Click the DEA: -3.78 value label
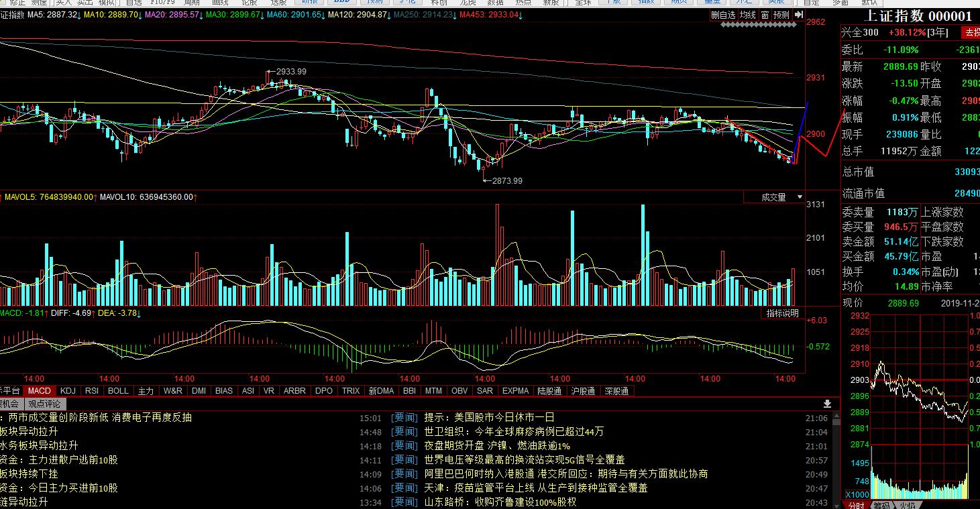Screen dimensions: 980x509 pos(119,313)
